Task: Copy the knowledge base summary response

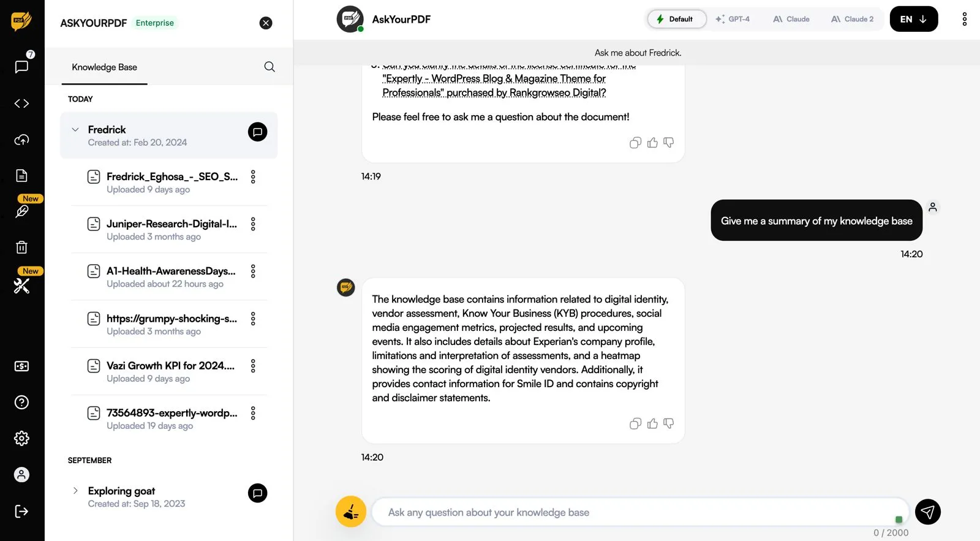Action: [635, 423]
